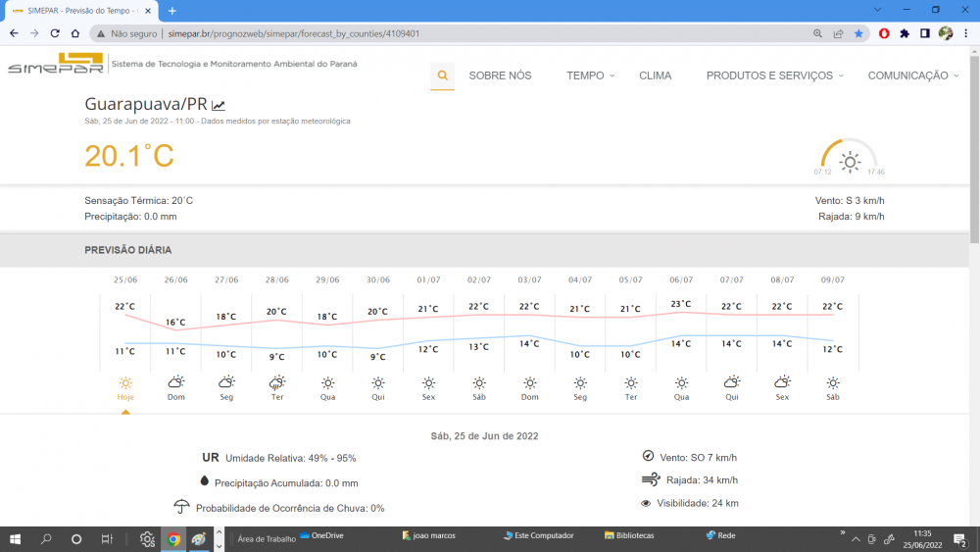Select the Sáb 02/07 sunny icon

[479, 382]
